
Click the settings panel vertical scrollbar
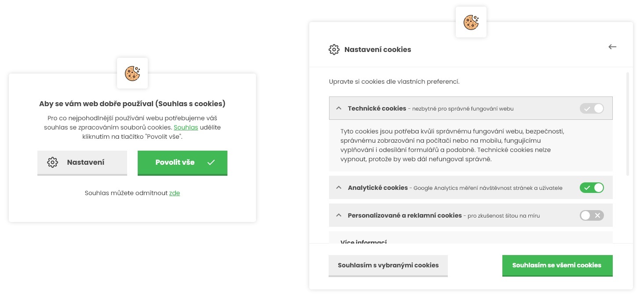click(628, 124)
